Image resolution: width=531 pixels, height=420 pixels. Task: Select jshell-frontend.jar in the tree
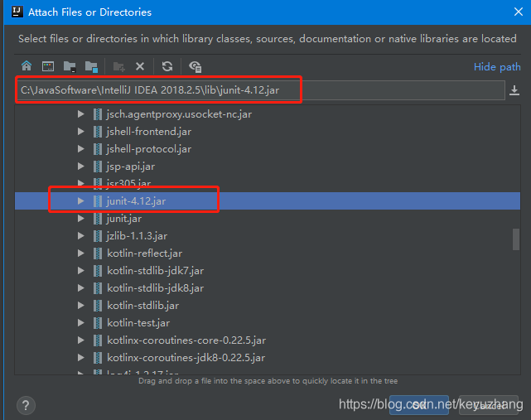pyautogui.click(x=148, y=132)
